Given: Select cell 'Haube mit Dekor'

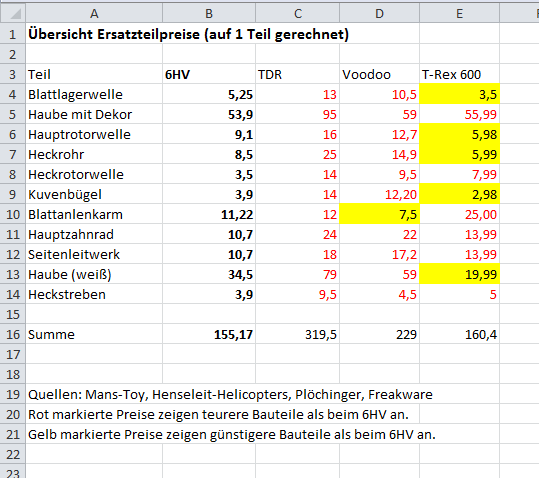Looking at the screenshot, I should [94, 114].
